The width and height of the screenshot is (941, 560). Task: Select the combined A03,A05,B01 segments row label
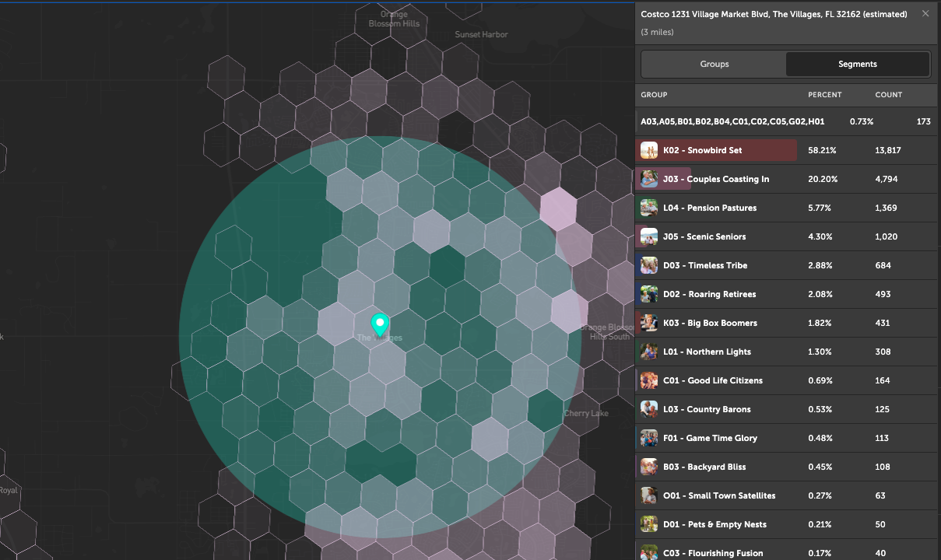click(732, 121)
